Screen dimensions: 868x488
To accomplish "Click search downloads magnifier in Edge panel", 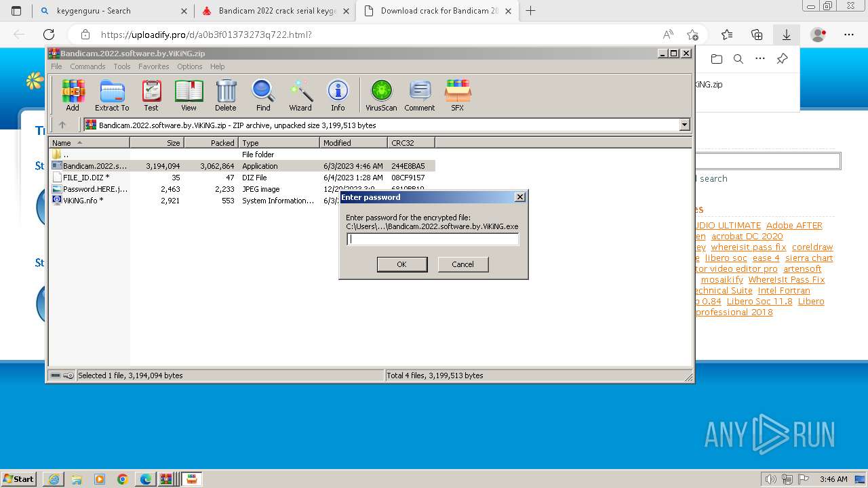I will (x=738, y=59).
